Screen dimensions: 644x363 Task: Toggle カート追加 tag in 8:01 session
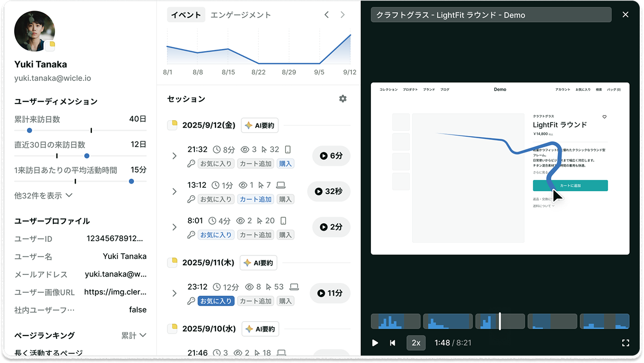[256, 235]
